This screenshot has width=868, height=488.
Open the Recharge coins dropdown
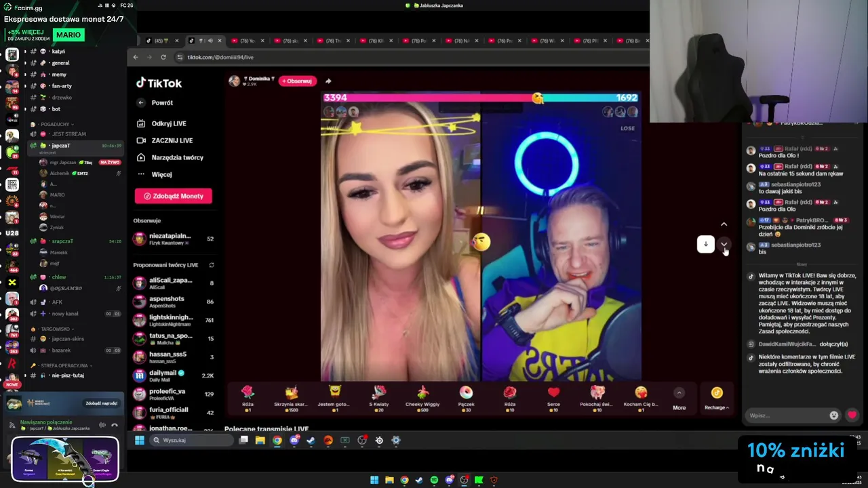pyautogui.click(x=717, y=399)
